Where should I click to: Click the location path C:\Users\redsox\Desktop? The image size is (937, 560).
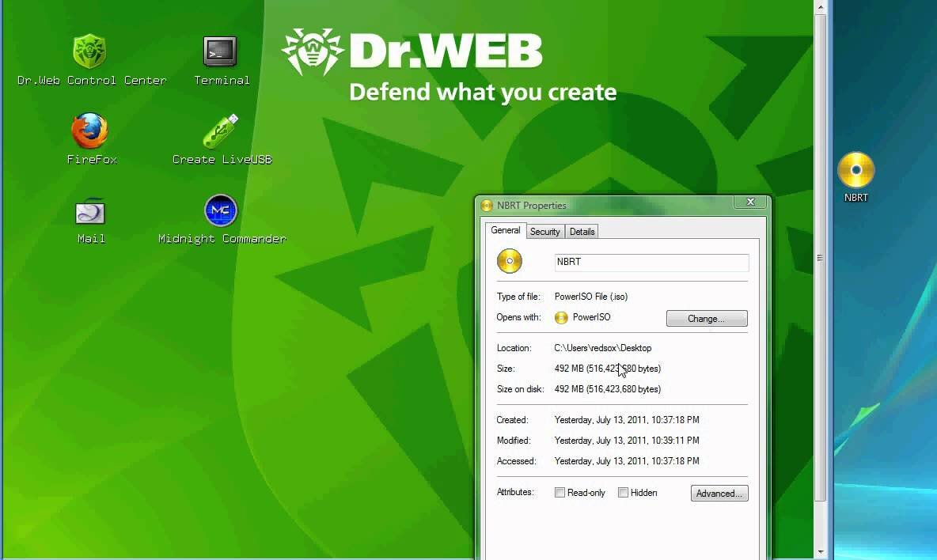603,348
